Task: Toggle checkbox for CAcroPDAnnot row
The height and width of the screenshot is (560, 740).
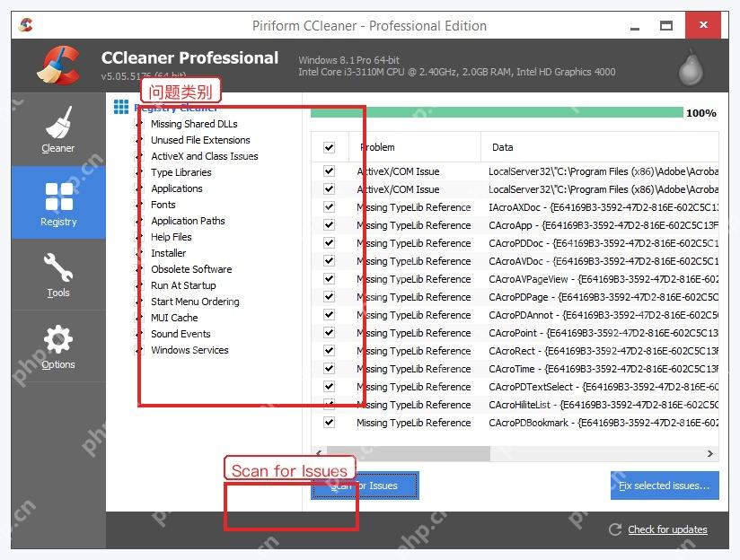Action: (329, 315)
